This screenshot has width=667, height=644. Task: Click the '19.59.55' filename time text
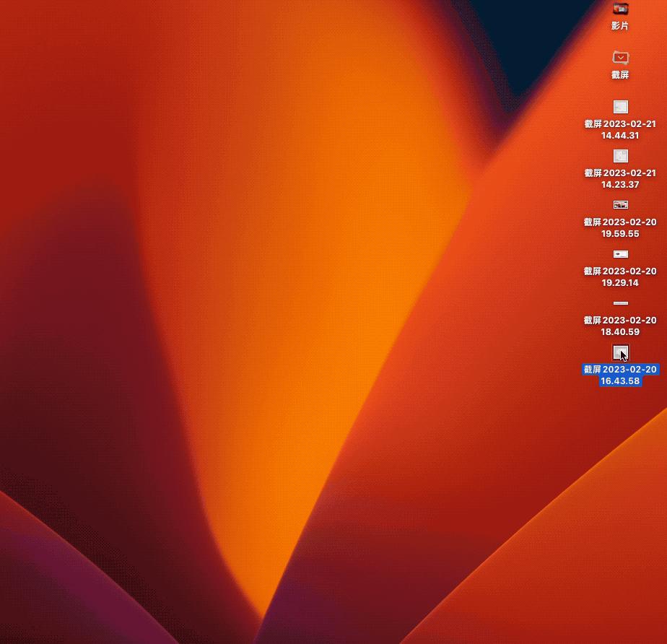(x=620, y=233)
